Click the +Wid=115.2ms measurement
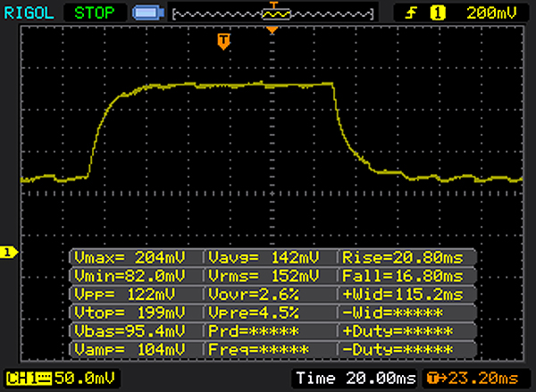 pos(403,295)
